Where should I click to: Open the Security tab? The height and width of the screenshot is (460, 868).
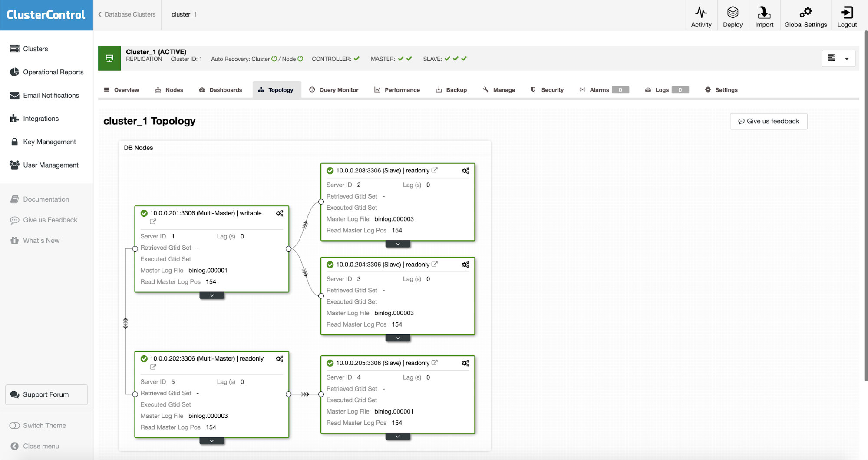(x=547, y=90)
